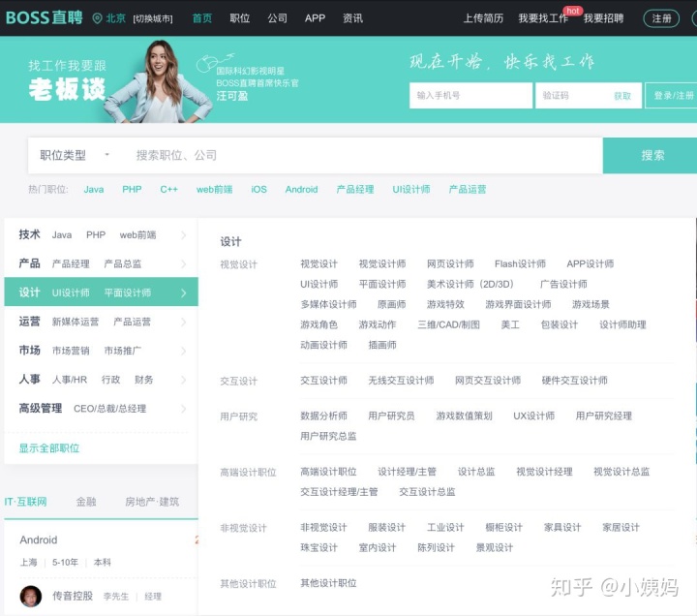
Task: Select the 金融 tab
Action: click(86, 502)
